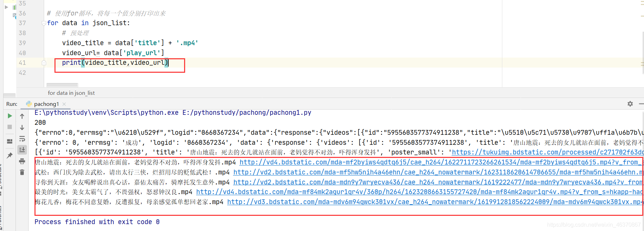
Task: Click 'Process finished with exit code 0'
Action: (97, 222)
